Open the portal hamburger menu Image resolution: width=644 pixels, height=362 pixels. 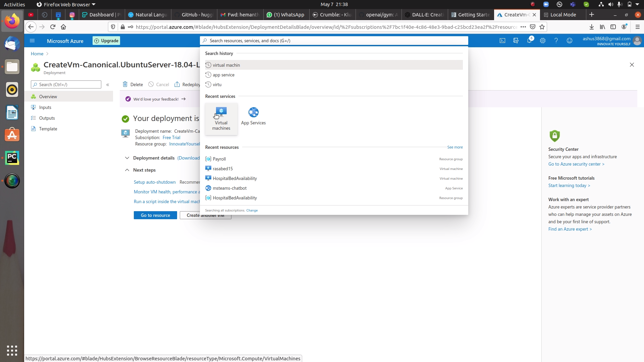(x=32, y=41)
